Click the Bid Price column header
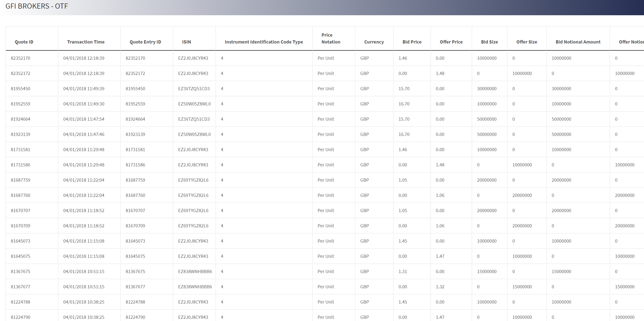The width and height of the screenshot is (644, 321). pos(412,42)
